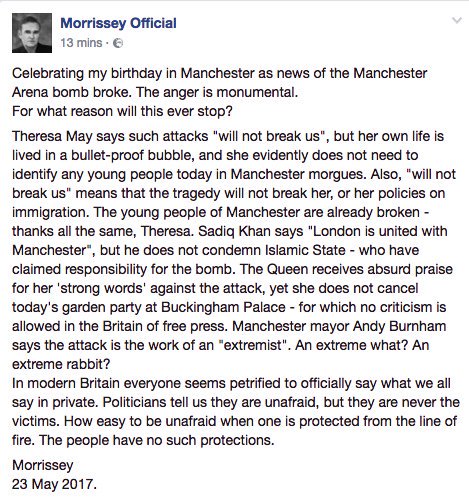The width and height of the screenshot is (469, 500).
Task: Click 'Arena bomb broke. The anger is monumental.'
Action: (155, 92)
